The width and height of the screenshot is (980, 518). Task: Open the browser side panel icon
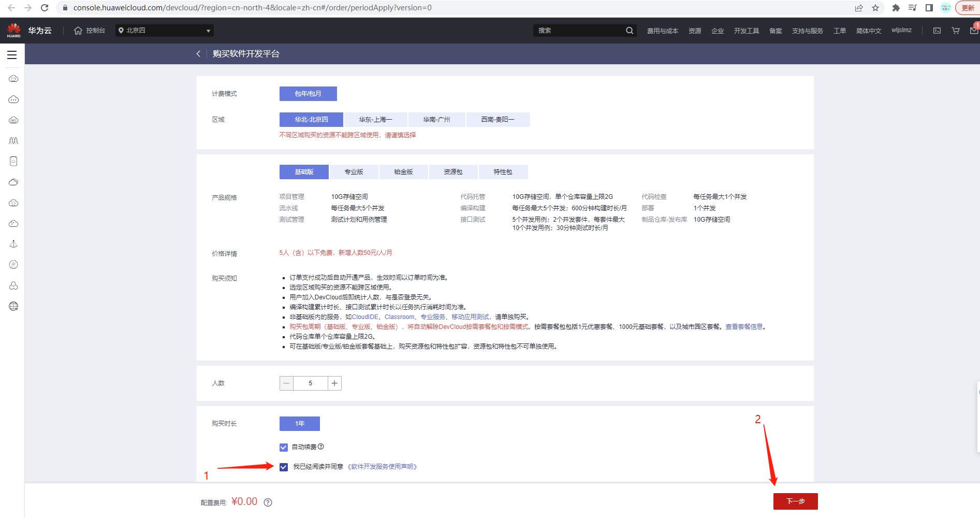point(929,8)
